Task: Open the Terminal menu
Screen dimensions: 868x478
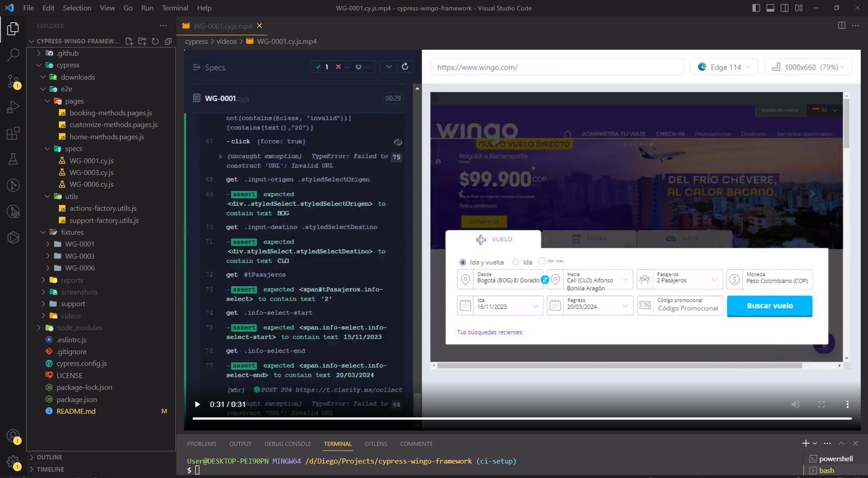Action: click(175, 8)
